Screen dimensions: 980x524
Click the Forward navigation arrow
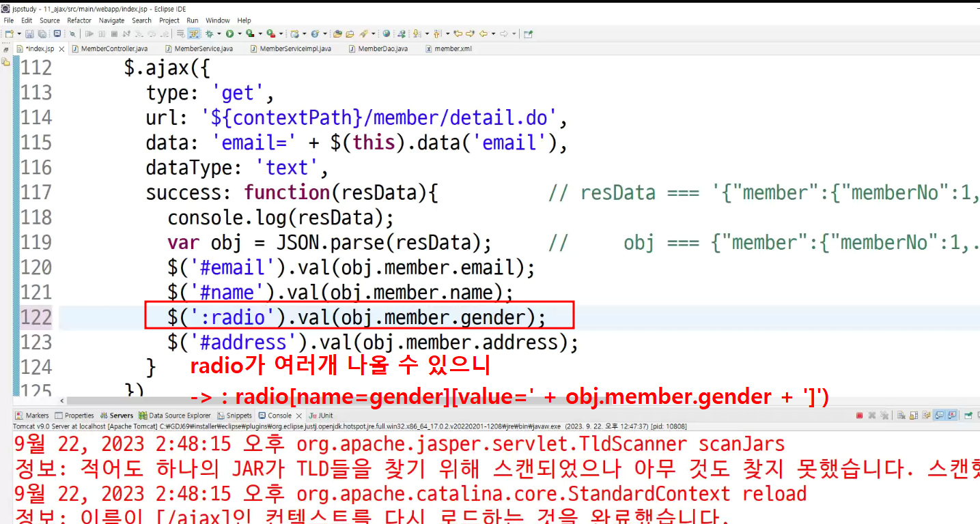pos(503,33)
